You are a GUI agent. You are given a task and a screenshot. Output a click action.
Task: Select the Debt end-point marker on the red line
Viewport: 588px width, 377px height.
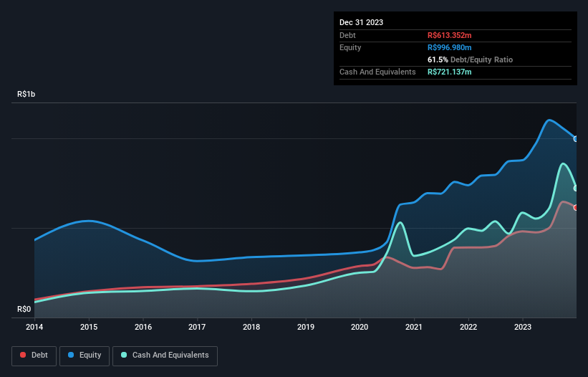[576, 207]
